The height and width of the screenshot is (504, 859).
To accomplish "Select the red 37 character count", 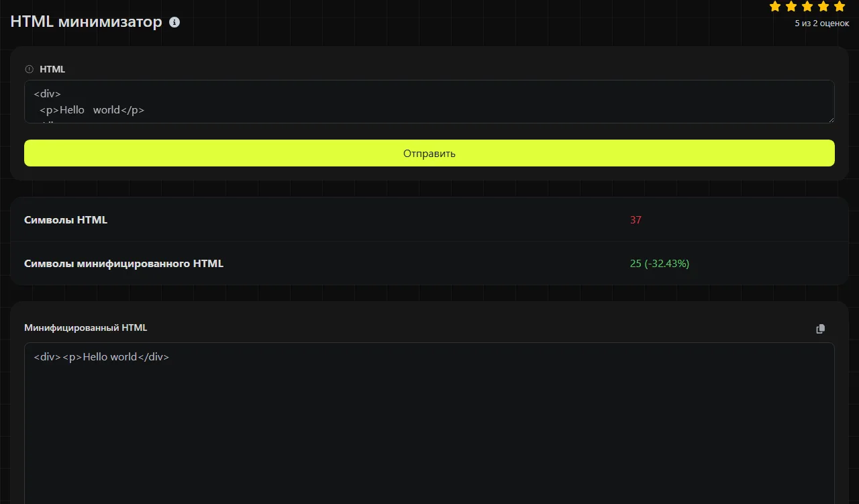I will tap(636, 219).
